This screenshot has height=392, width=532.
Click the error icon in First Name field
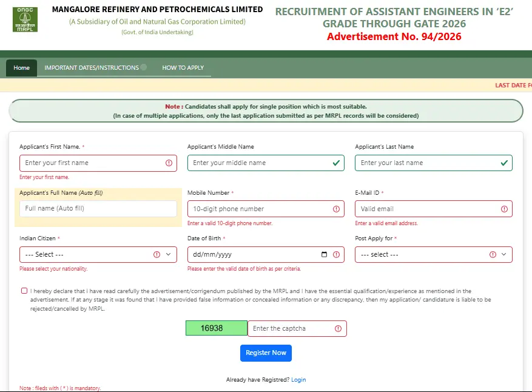coord(169,163)
